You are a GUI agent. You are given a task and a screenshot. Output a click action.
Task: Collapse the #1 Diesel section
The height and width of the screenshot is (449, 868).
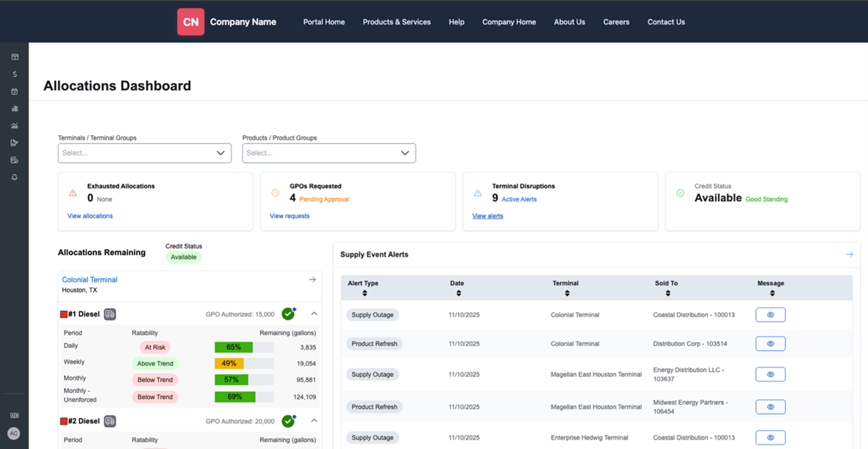click(314, 314)
